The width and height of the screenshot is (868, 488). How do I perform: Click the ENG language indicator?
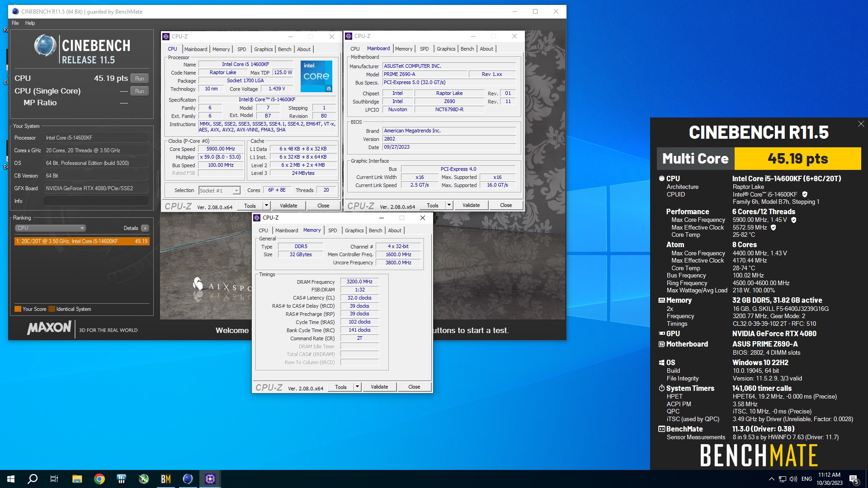pos(807,479)
